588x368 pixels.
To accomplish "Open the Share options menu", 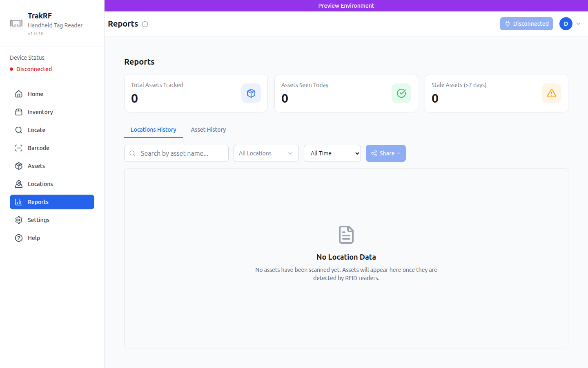I will point(385,153).
